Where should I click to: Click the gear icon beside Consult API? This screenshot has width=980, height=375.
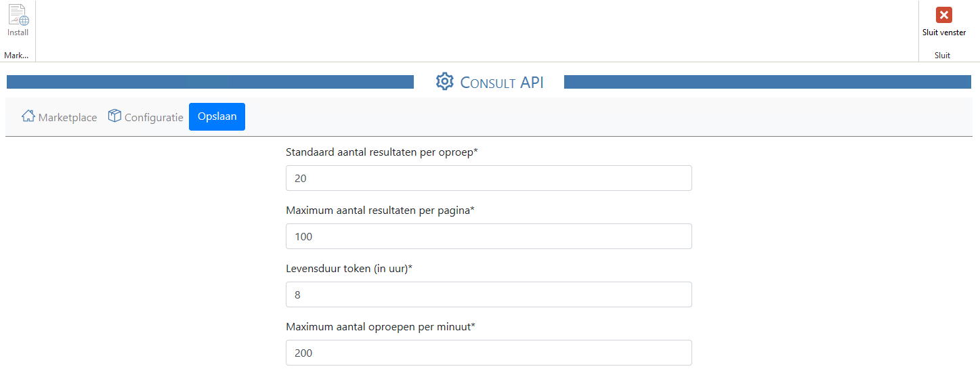coord(444,82)
